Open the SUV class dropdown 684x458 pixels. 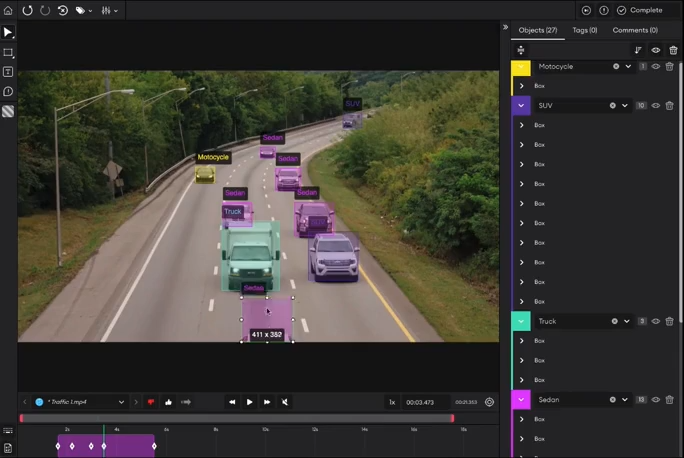(625, 106)
